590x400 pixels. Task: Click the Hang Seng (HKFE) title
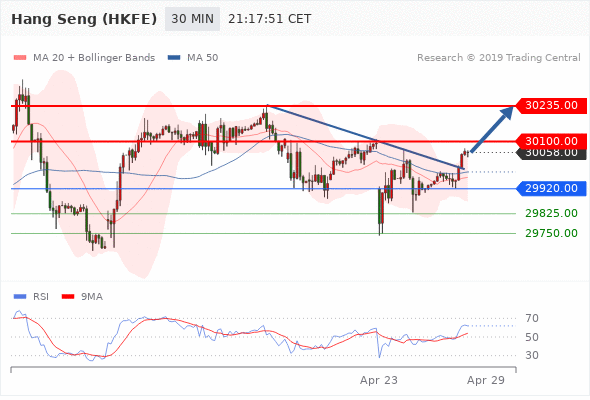click(x=84, y=19)
